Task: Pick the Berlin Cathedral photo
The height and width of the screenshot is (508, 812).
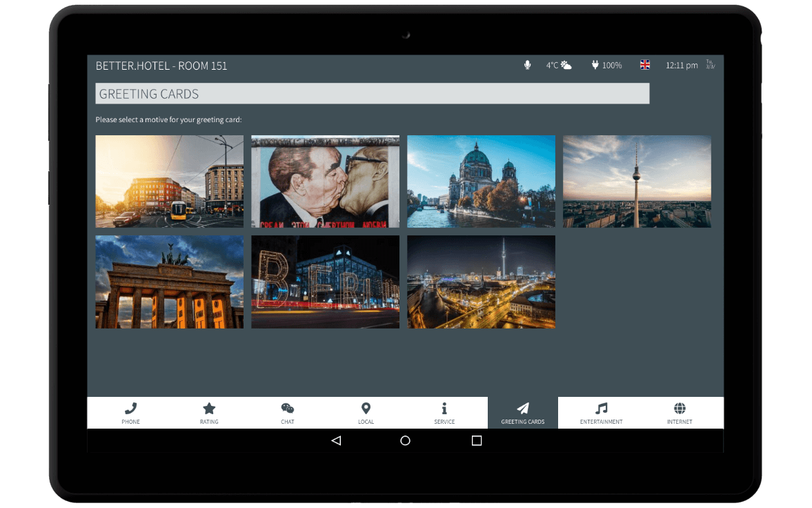Action: pyautogui.click(x=481, y=182)
